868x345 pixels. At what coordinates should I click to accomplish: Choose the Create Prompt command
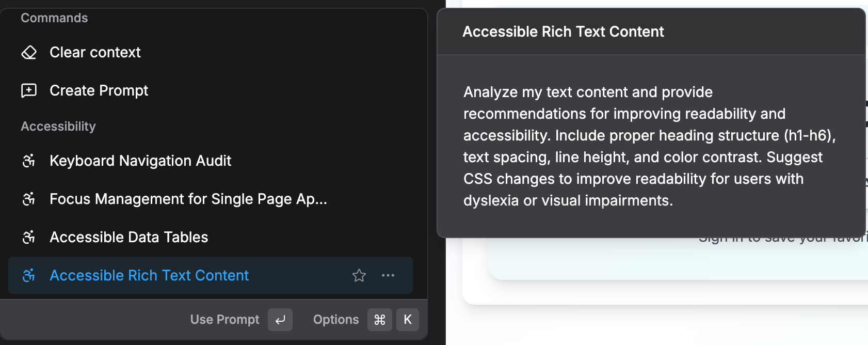pos(99,91)
